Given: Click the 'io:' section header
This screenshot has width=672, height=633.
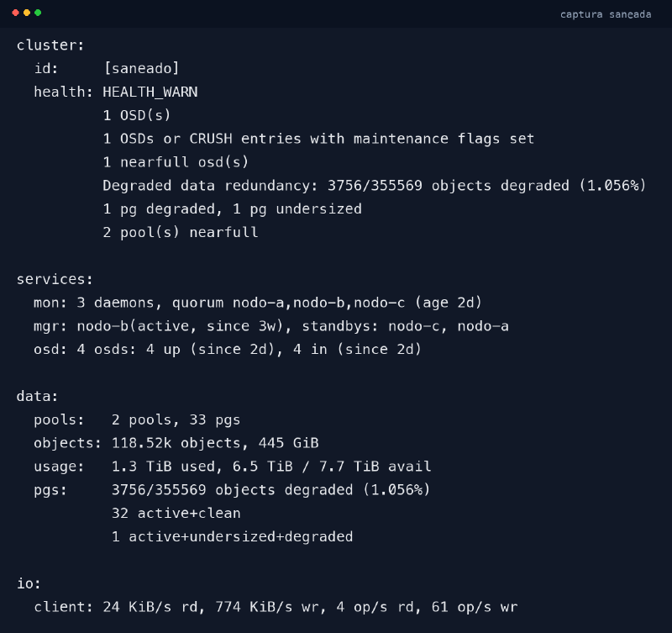Looking at the screenshot, I should [x=28, y=583].
